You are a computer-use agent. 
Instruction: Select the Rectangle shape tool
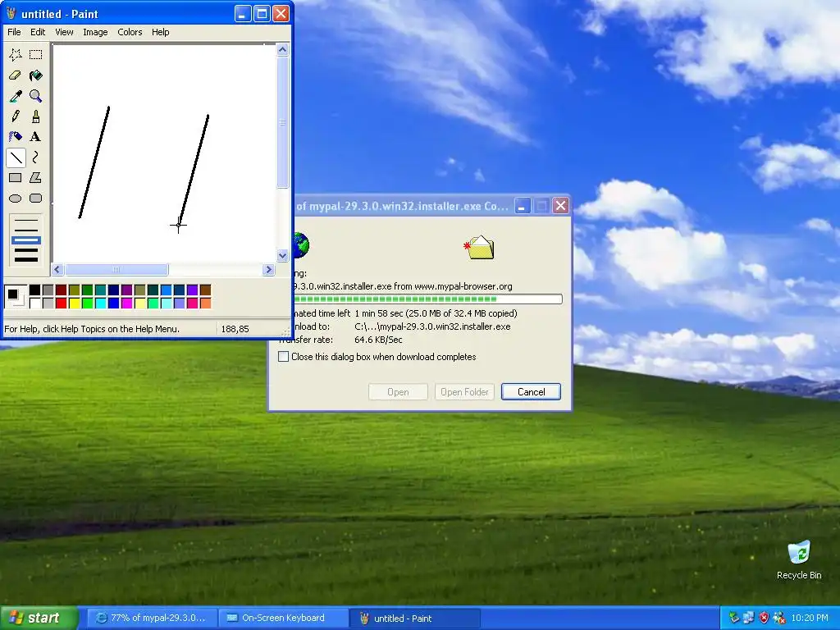coord(16,178)
